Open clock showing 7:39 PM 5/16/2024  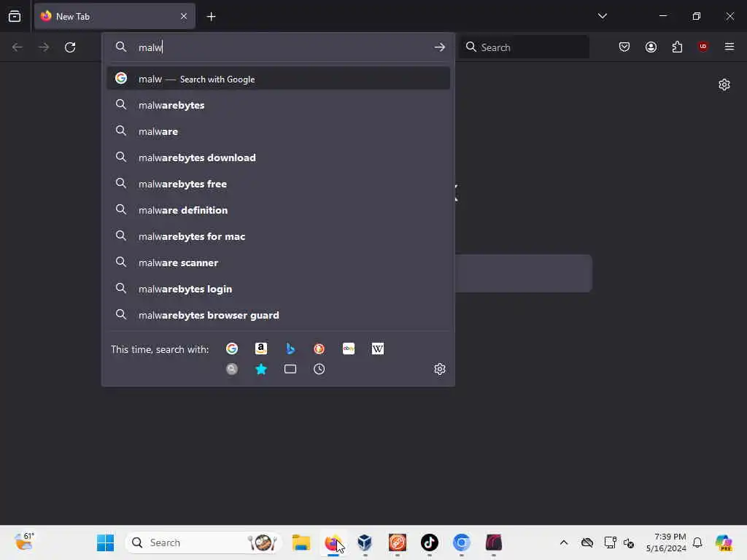pyautogui.click(x=666, y=542)
